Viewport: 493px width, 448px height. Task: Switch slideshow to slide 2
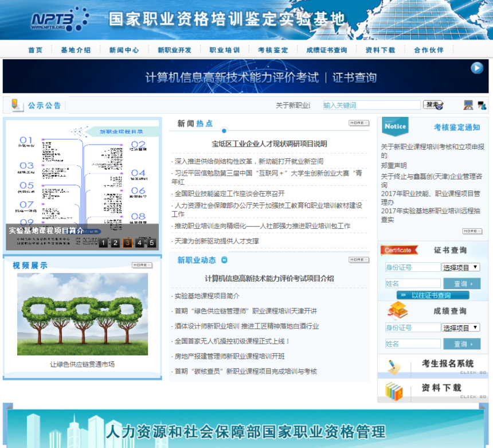pos(115,243)
